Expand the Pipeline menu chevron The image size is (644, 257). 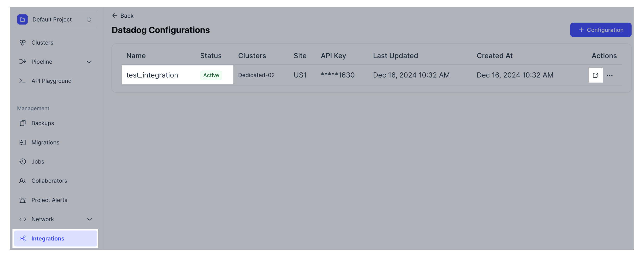[89, 62]
